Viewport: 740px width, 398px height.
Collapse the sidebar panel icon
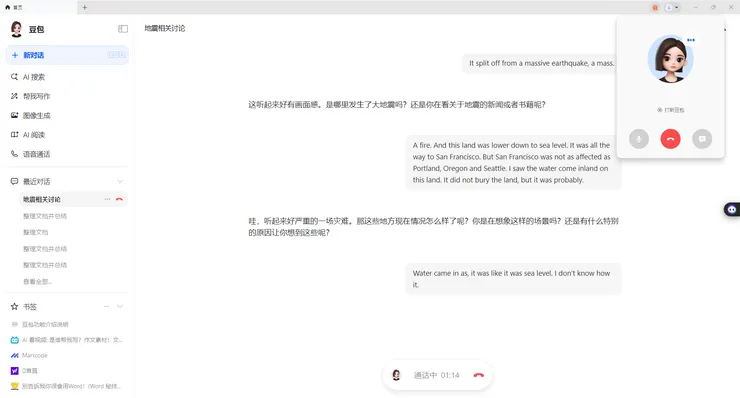[123, 29]
